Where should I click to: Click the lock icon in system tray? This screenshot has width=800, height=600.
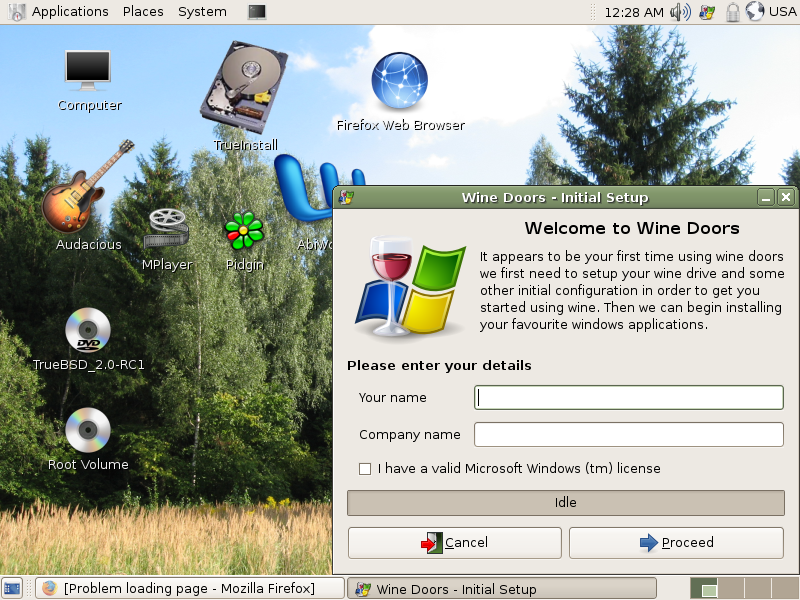pyautogui.click(x=733, y=12)
